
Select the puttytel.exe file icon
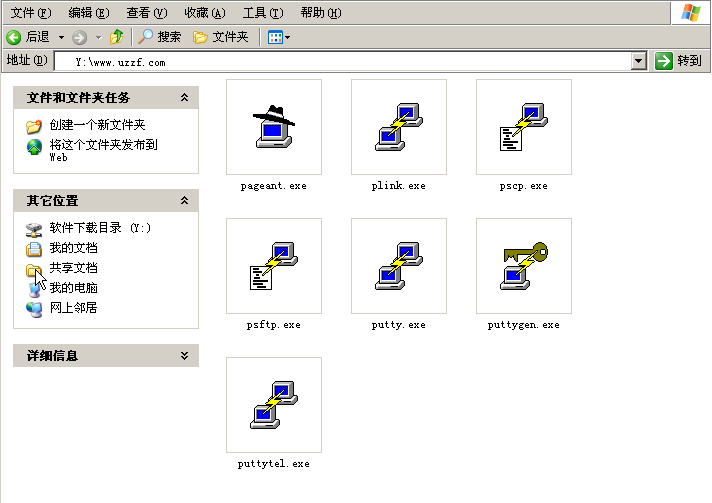coord(274,404)
